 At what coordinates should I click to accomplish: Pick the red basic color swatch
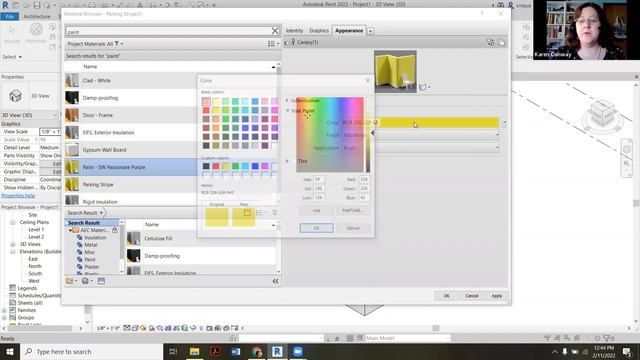pos(206,110)
